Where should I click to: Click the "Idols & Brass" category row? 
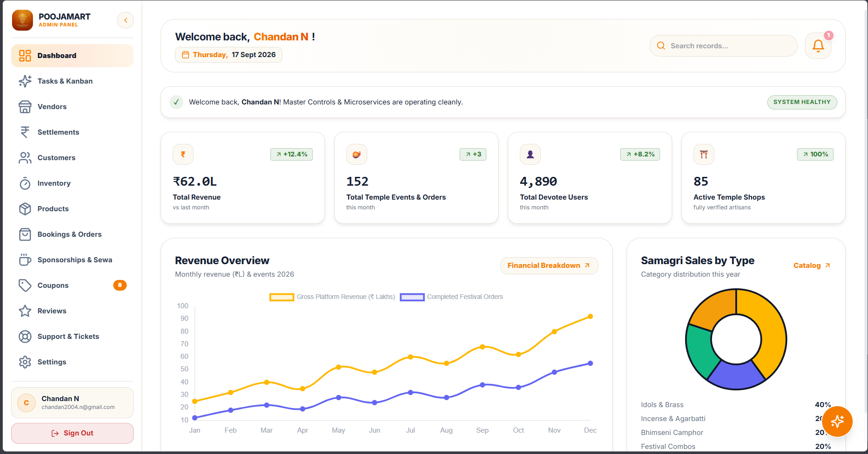click(736, 405)
